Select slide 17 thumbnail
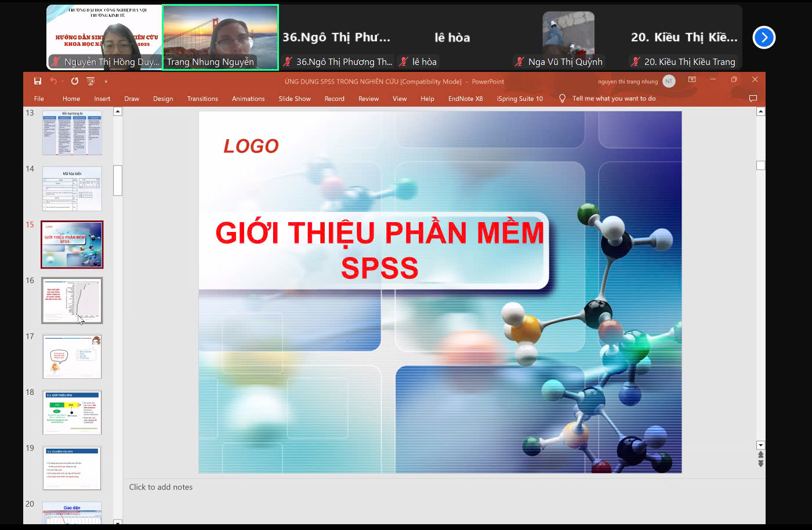The height and width of the screenshot is (530, 812). [x=72, y=357]
